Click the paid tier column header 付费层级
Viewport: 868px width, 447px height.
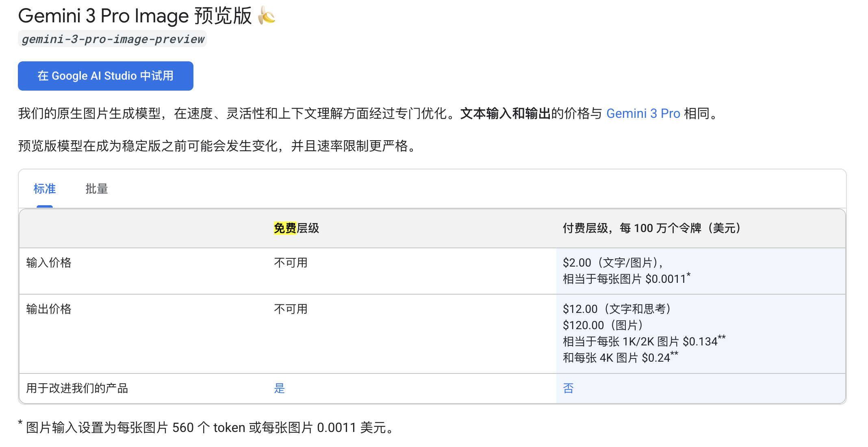click(653, 228)
